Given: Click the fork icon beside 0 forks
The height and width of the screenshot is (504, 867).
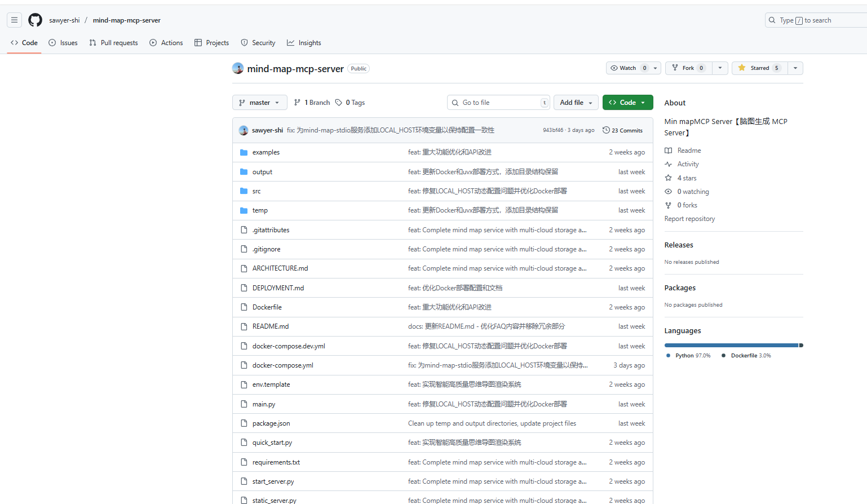Looking at the screenshot, I should click(669, 205).
